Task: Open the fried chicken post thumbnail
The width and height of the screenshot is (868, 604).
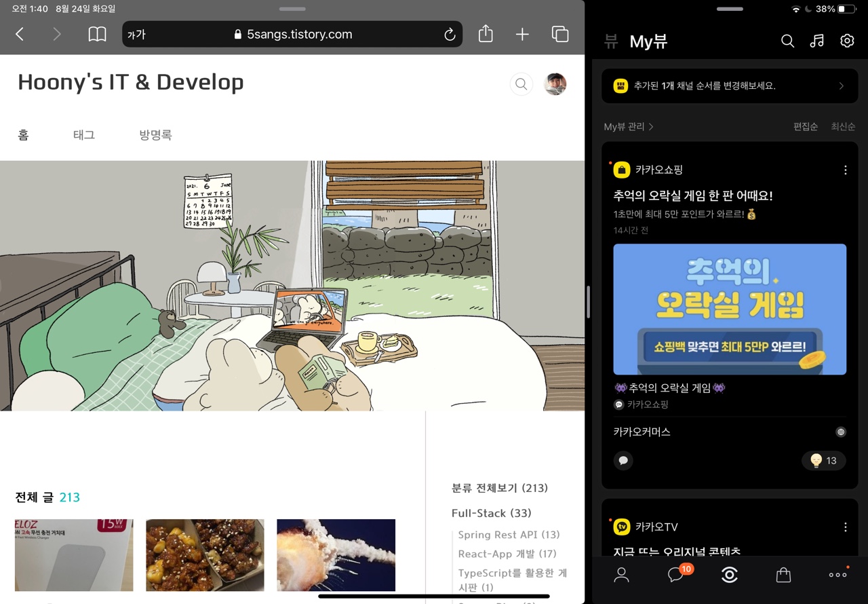Action: point(205,555)
